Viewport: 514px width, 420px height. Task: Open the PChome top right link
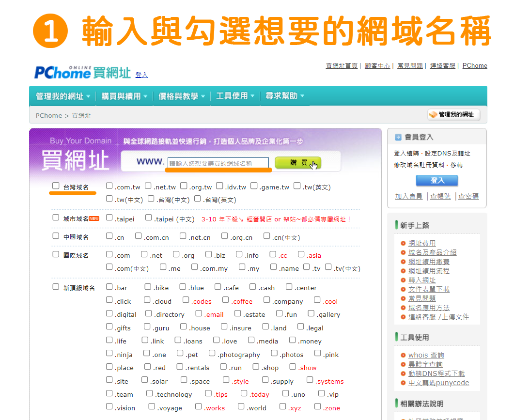pos(475,65)
